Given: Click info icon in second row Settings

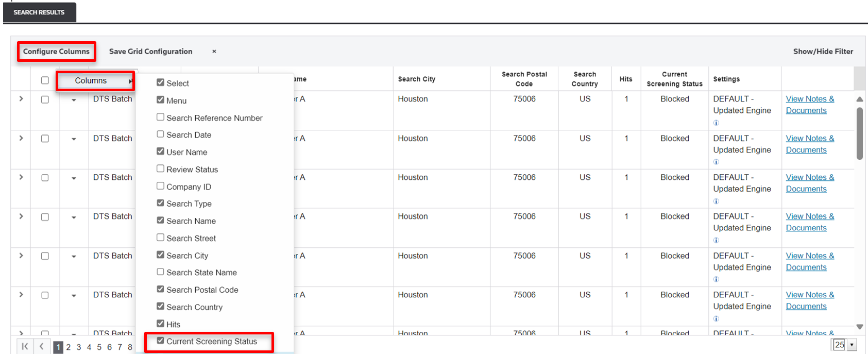Looking at the screenshot, I should 716,162.
